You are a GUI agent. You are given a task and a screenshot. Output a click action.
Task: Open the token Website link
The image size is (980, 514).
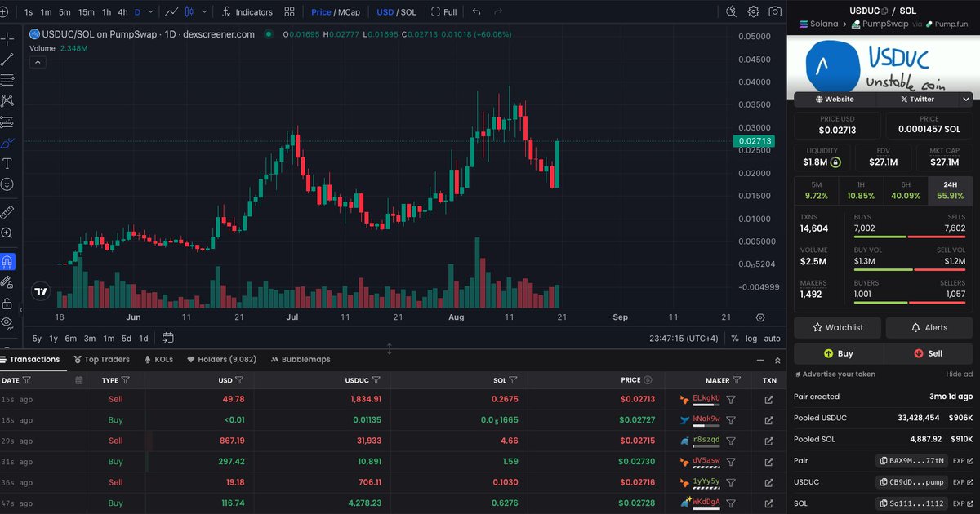[835, 99]
